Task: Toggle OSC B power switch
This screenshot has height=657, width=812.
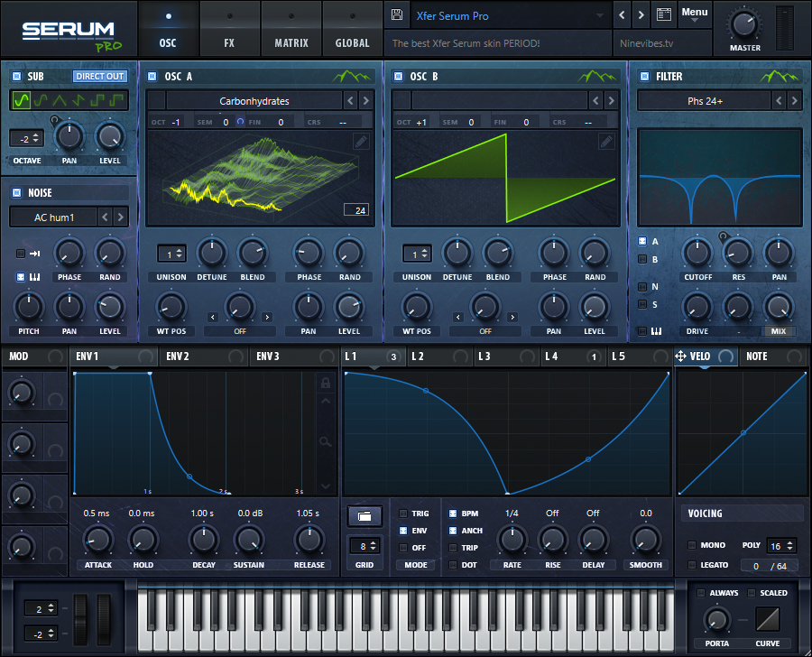Action: pos(398,77)
